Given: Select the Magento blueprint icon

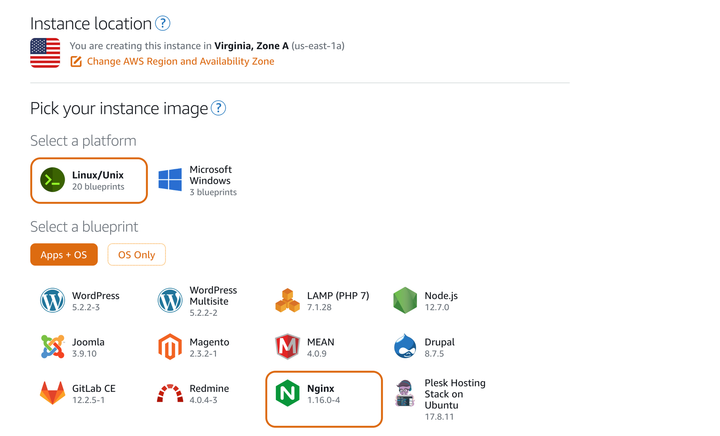Looking at the screenshot, I should [x=170, y=347].
